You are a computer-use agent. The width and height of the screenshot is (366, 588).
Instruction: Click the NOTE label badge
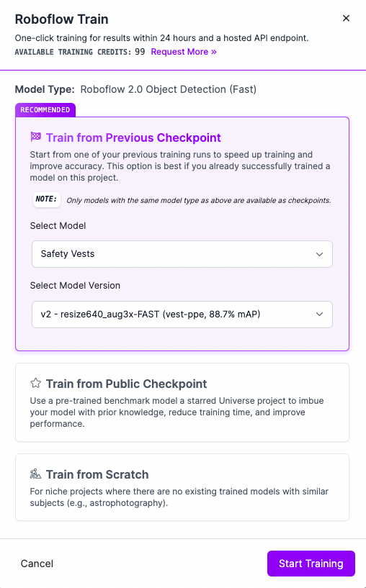click(x=46, y=199)
